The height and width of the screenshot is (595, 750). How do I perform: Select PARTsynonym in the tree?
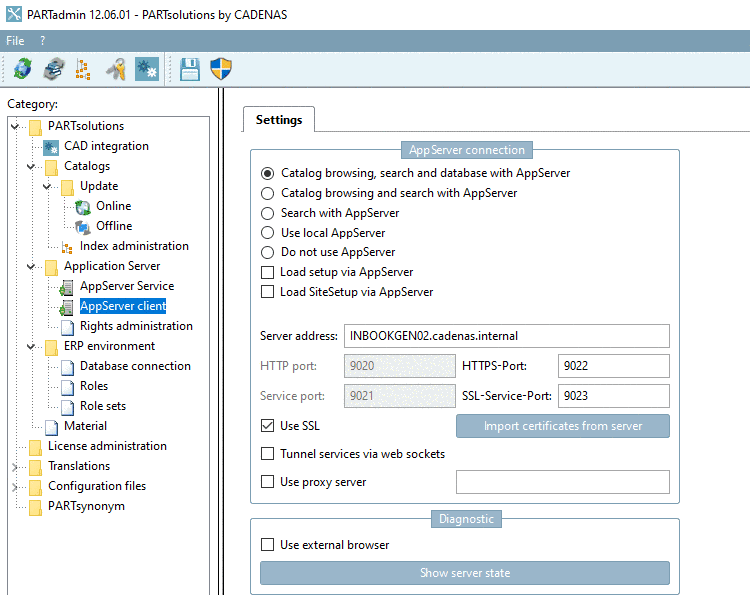(x=86, y=506)
